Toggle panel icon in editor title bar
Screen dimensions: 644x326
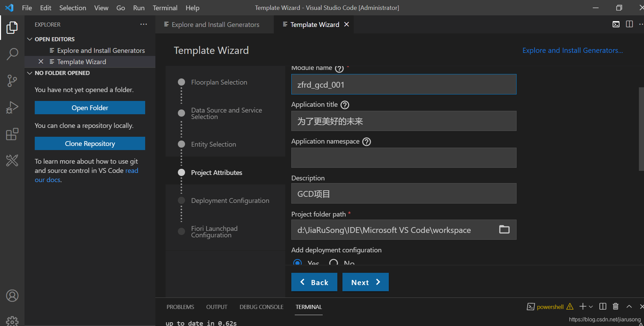(616, 24)
